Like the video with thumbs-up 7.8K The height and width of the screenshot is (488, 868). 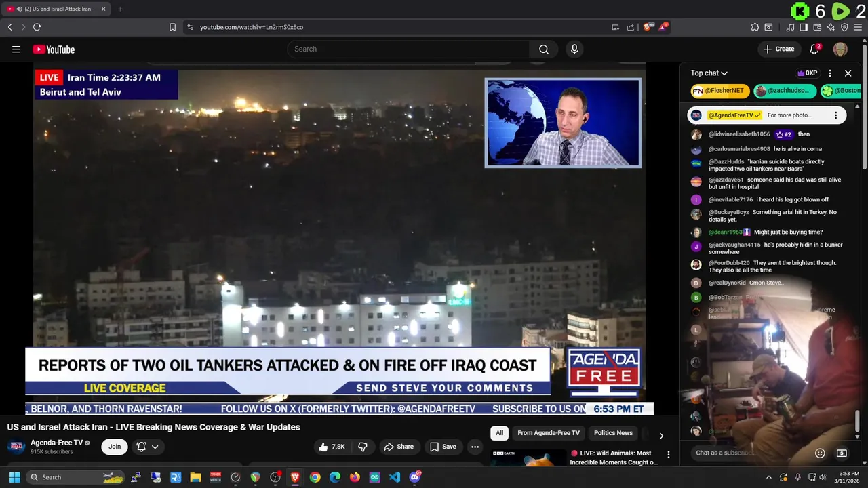332,447
